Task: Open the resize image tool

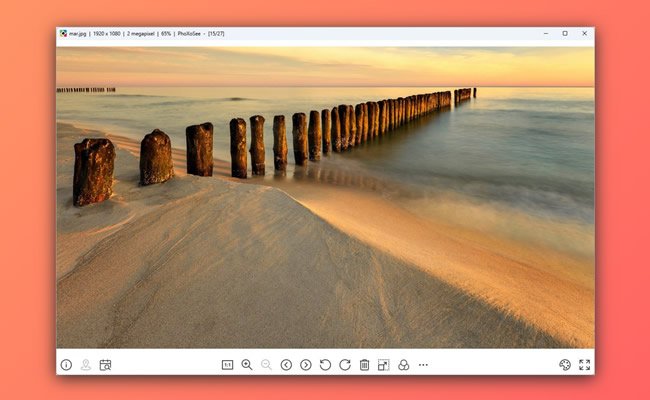Action: 384,365
